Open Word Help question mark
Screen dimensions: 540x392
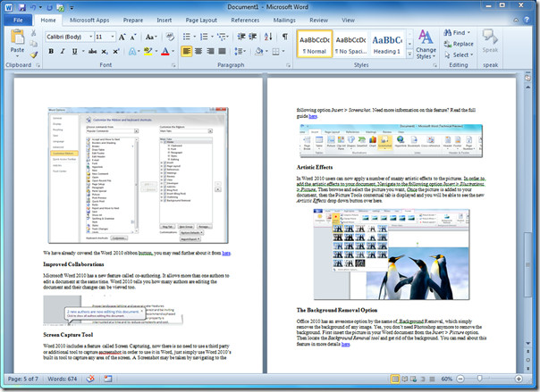(527, 20)
